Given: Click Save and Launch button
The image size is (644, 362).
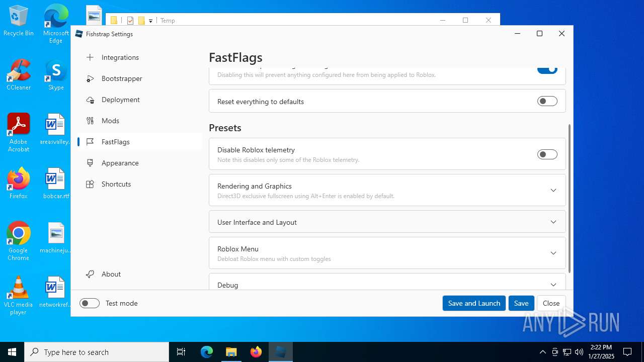Looking at the screenshot, I should (474, 303).
